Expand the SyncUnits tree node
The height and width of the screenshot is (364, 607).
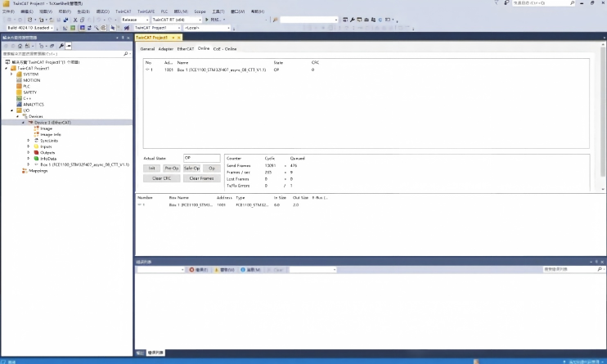pyautogui.click(x=29, y=141)
